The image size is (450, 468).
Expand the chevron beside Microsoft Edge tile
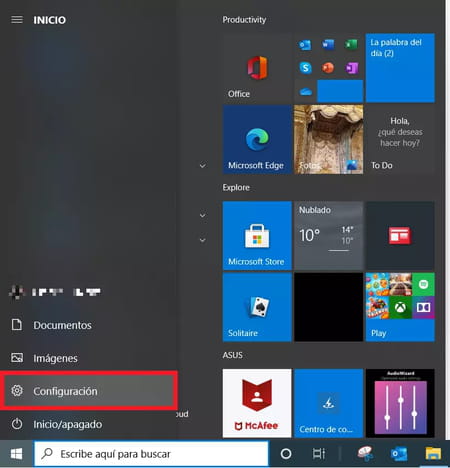[x=202, y=166]
